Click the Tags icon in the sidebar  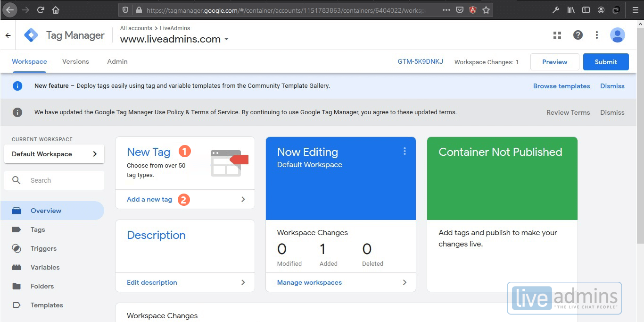[x=17, y=229]
